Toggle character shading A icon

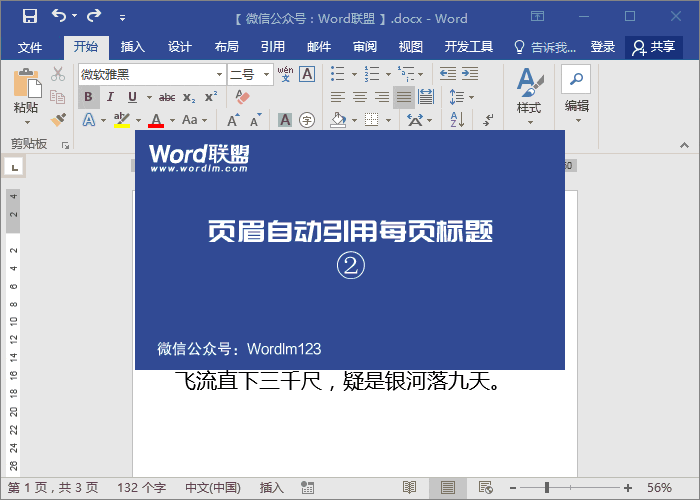[x=285, y=120]
